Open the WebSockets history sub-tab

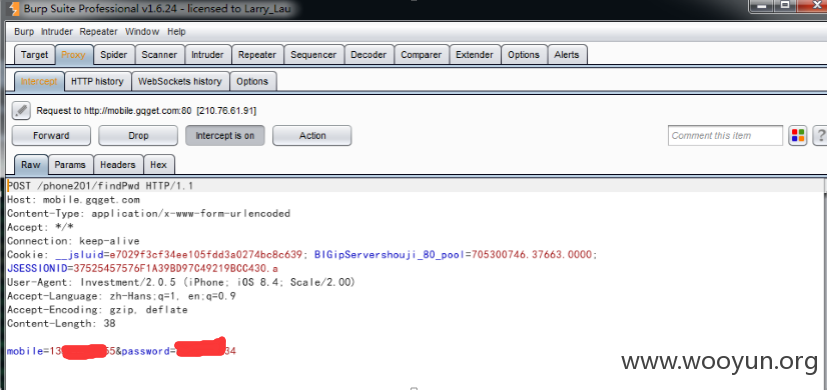pos(180,81)
